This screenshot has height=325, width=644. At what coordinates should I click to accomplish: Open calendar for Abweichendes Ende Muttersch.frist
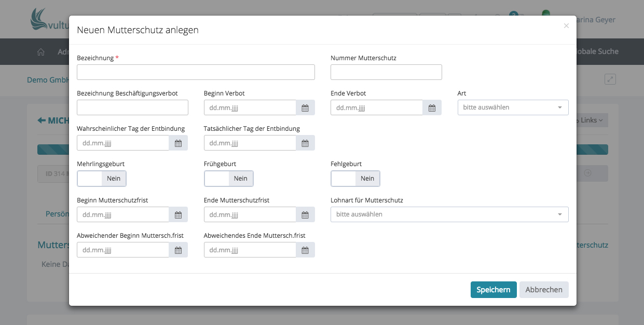coord(305,250)
